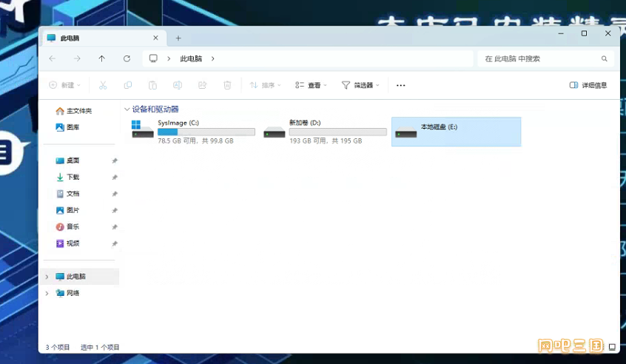Expand 网络 in the navigation pane
Image resolution: width=626 pixels, height=364 pixels.
coord(47,294)
